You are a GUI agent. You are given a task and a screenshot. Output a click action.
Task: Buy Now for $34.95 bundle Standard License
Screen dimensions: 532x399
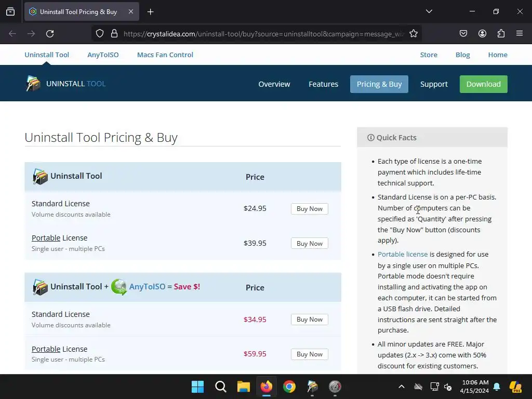pos(310,320)
